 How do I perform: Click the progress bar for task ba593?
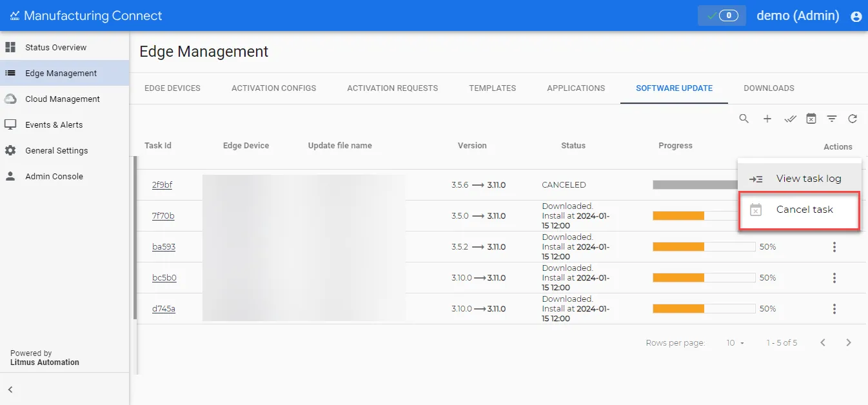pos(704,247)
